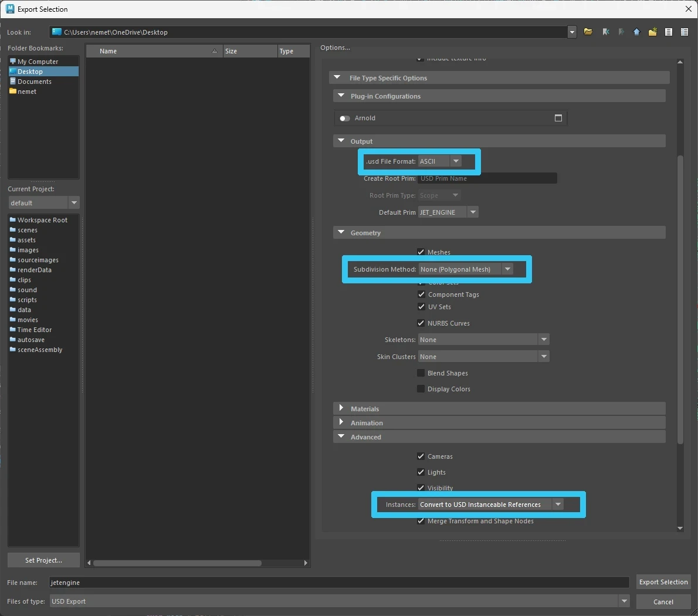Open the Subdivision Method dropdown

click(507, 269)
